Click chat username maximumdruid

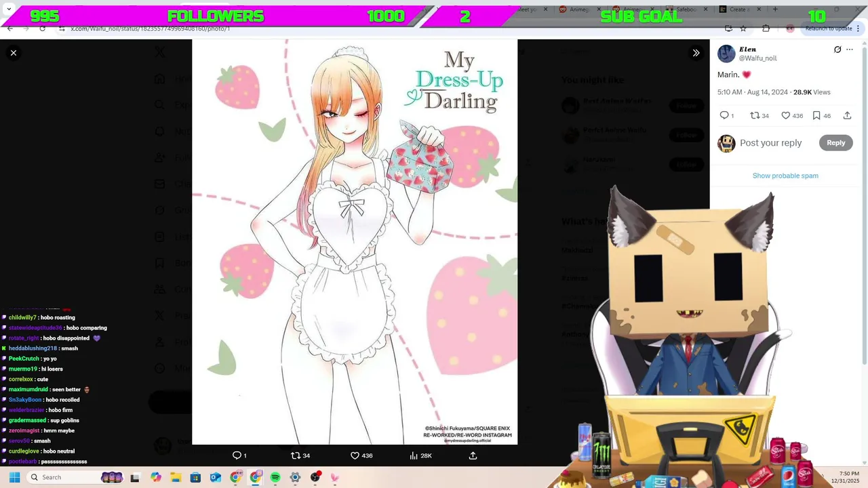point(28,390)
